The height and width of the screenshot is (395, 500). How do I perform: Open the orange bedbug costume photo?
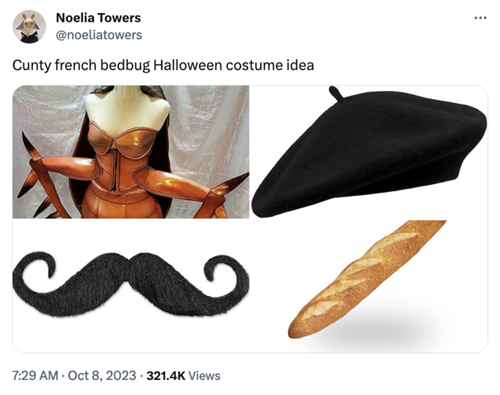pos(131,152)
